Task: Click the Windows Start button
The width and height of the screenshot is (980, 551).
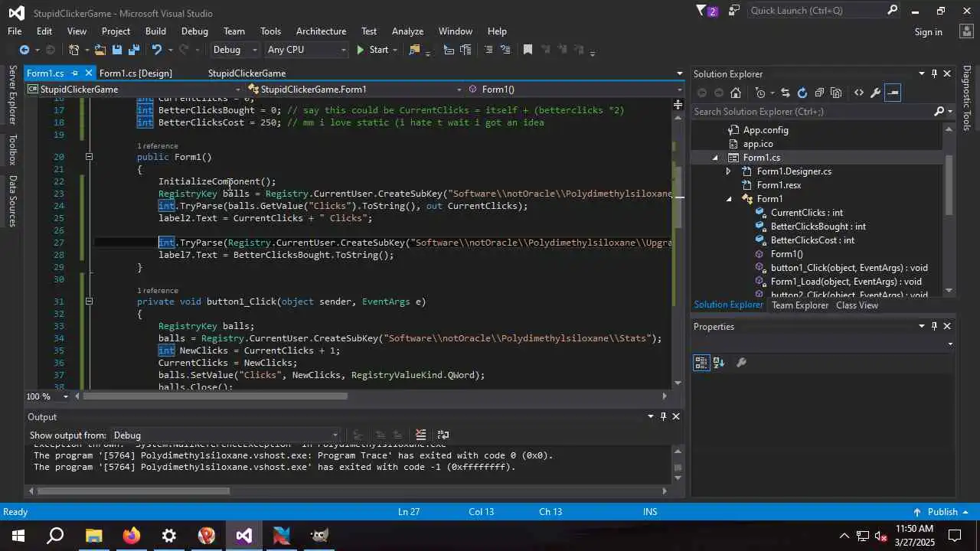Action: pos(18,535)
